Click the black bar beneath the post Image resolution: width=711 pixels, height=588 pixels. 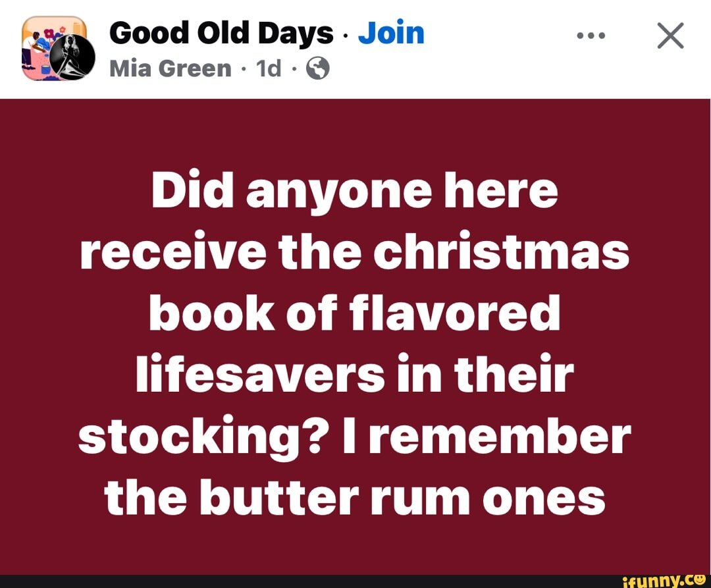point(308,581)
